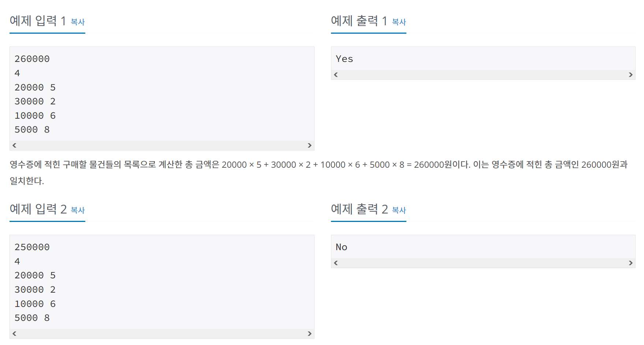Viewport: 644px width, 345px height.
Task: Click right scroll arrow under sample input 2
Action: [309, 334]
